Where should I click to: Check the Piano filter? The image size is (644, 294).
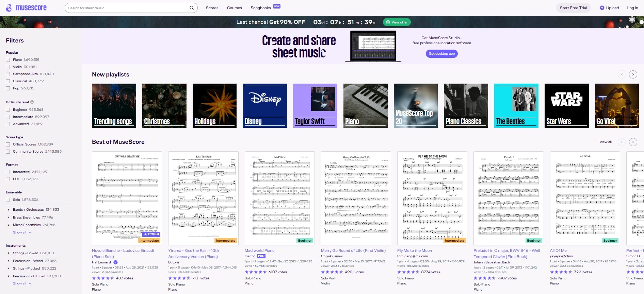(8, 60)
